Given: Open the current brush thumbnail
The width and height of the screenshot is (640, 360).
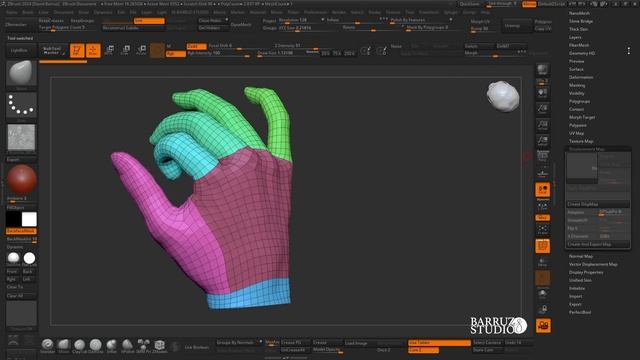Looking at the screenshot, I should (x=21, y=73).
